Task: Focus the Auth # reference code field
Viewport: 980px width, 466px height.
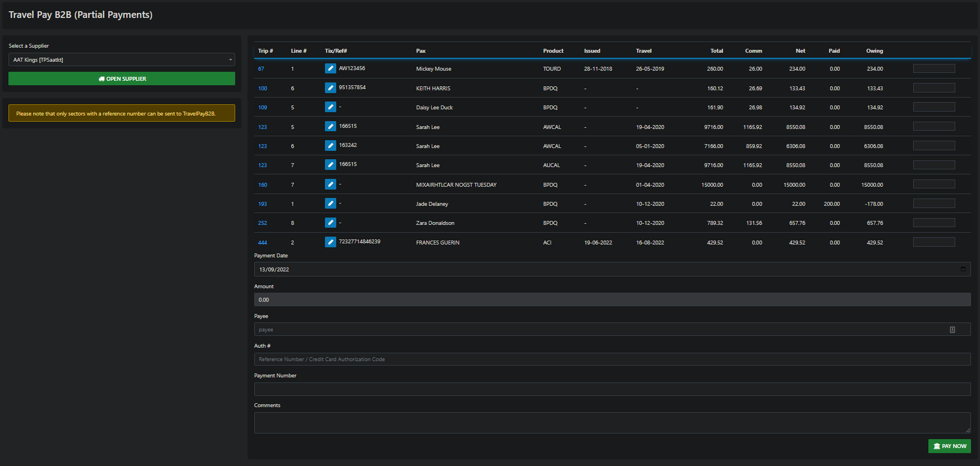Action: pyautogui.click(x=612, y=359)
